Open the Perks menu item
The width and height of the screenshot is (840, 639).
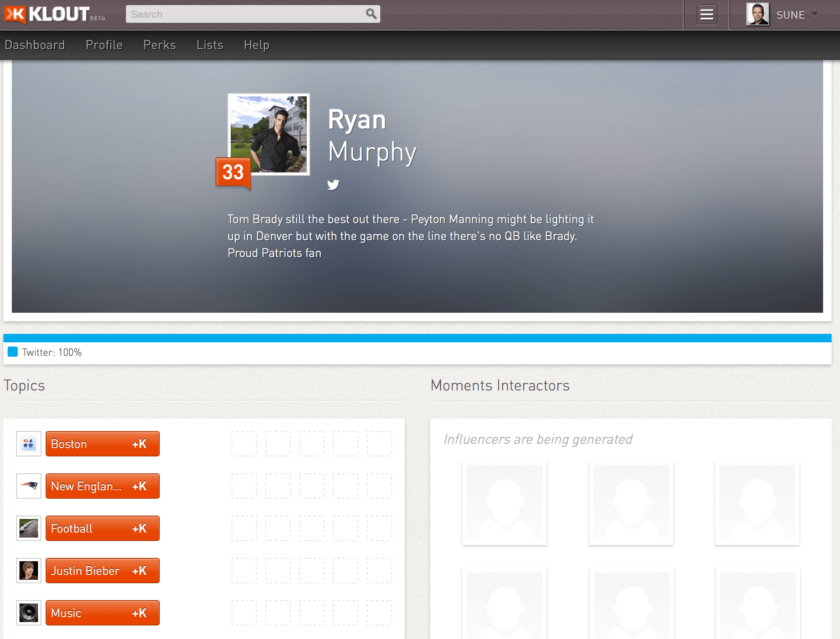click(159, 45)
